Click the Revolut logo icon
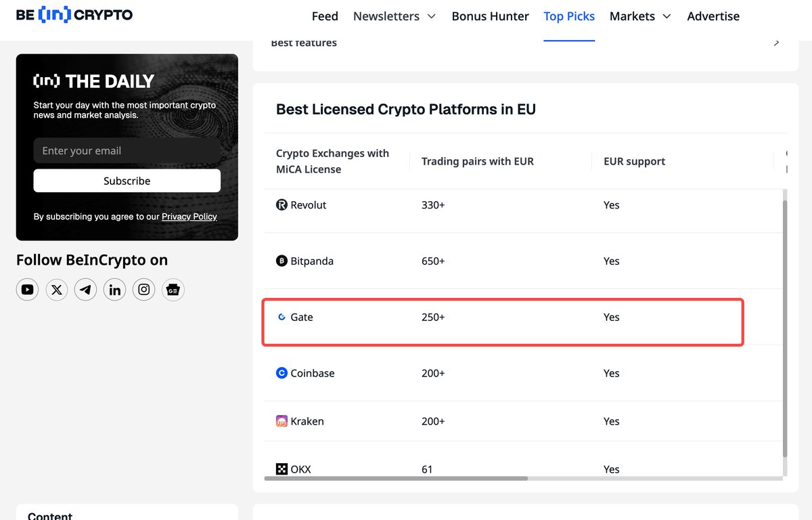Screen dimensions: 812x520 [282, 204]
